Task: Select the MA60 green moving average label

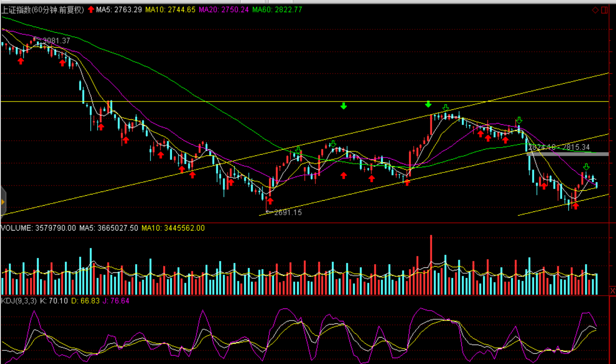Action: (277, 10)
